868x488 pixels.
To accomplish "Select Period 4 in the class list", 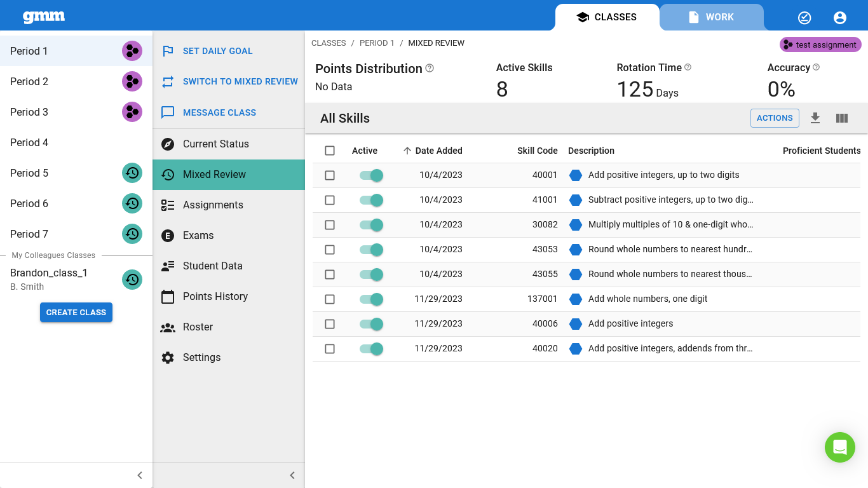I will (x=76, y=142).
